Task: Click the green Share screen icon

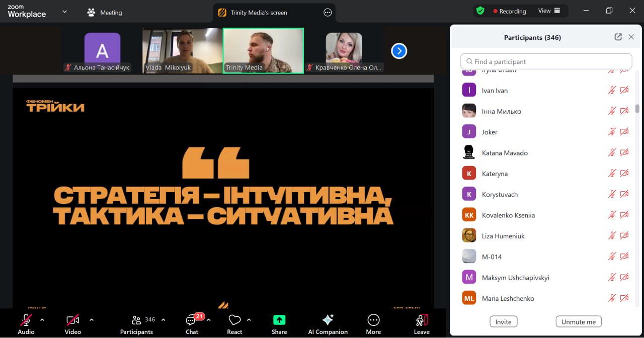Action: tap(279, 320)
